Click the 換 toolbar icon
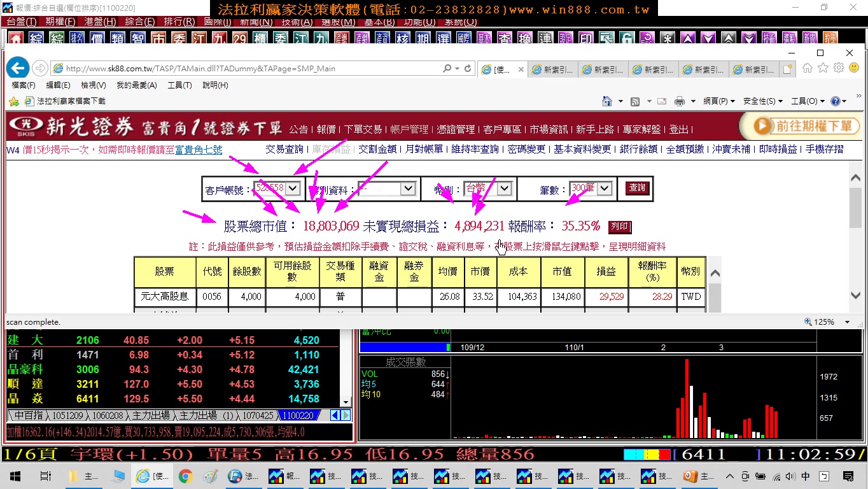The height and width of the screenshot is (489, 868). tap(524, 39)
